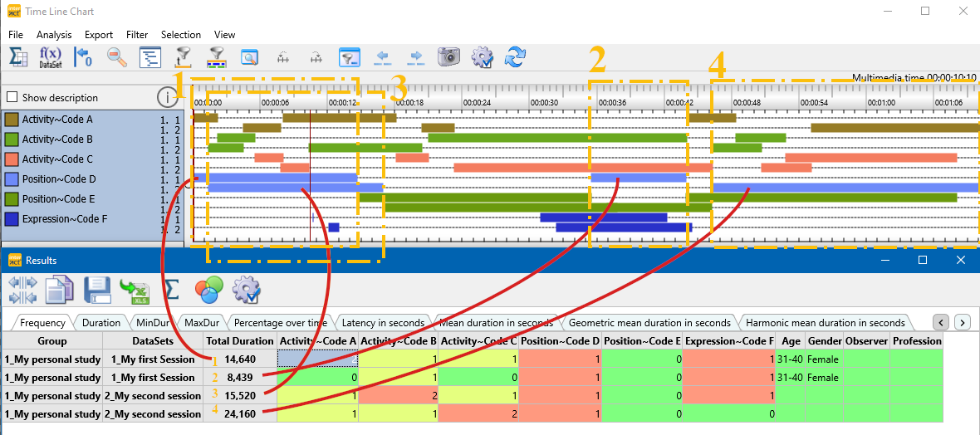The height and width of the screenshot is (435, 980).
Task: Click the zoom out magnifier icon
Action: pos(117,57)
